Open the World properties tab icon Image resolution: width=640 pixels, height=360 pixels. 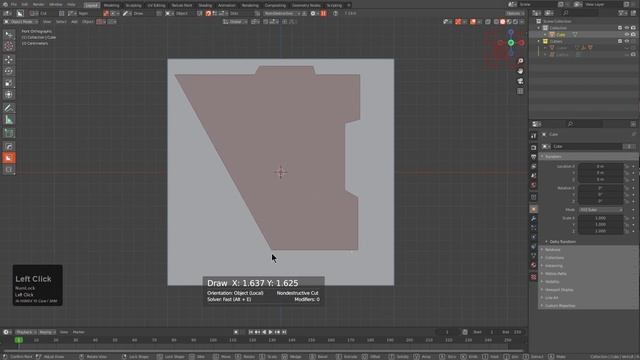[x=533, y=185]
